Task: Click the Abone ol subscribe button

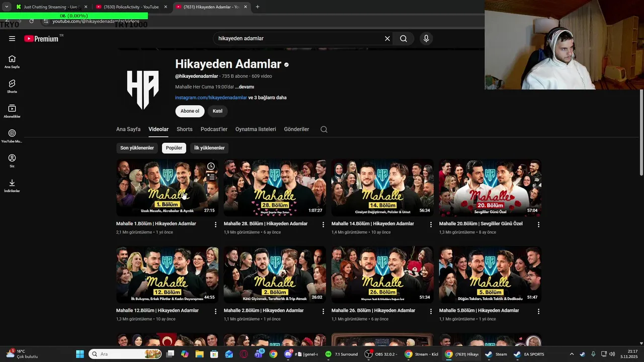Action: coord(190,111)
